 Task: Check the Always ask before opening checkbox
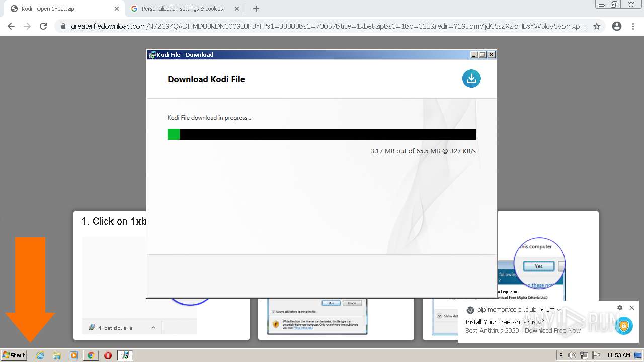[273, 312]
